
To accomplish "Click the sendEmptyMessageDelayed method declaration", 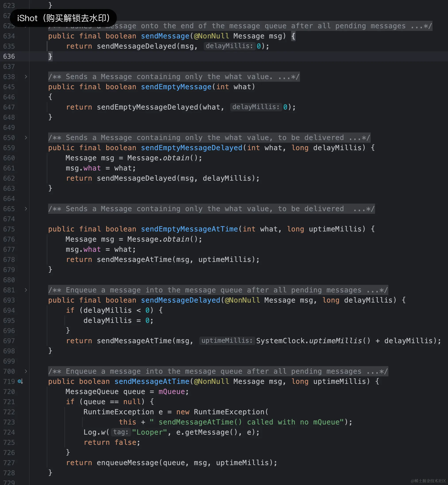I will (192, 148).
